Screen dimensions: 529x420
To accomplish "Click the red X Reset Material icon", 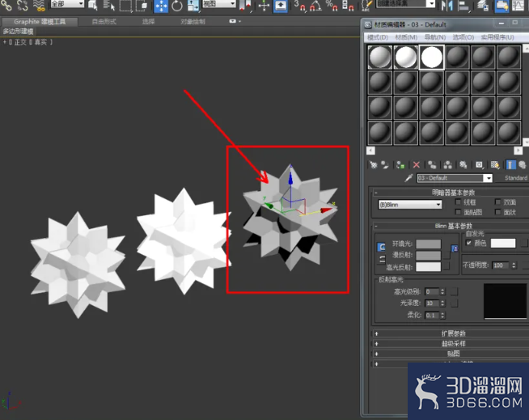I will tap(417, 165).
